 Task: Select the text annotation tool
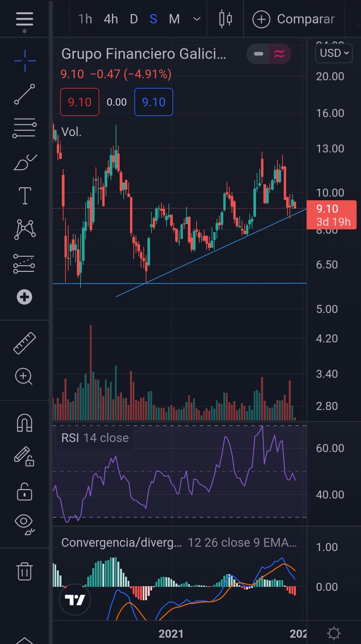point(25,196)
